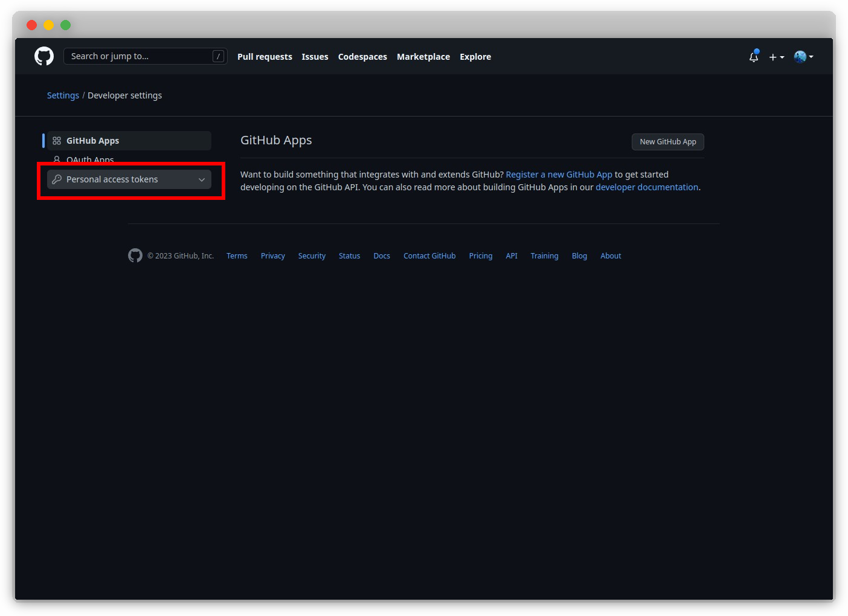Select Personal access tokens sidebar item
Image resolution: width=848 pixels, height=616 pixels.
[x=129, y=179]
